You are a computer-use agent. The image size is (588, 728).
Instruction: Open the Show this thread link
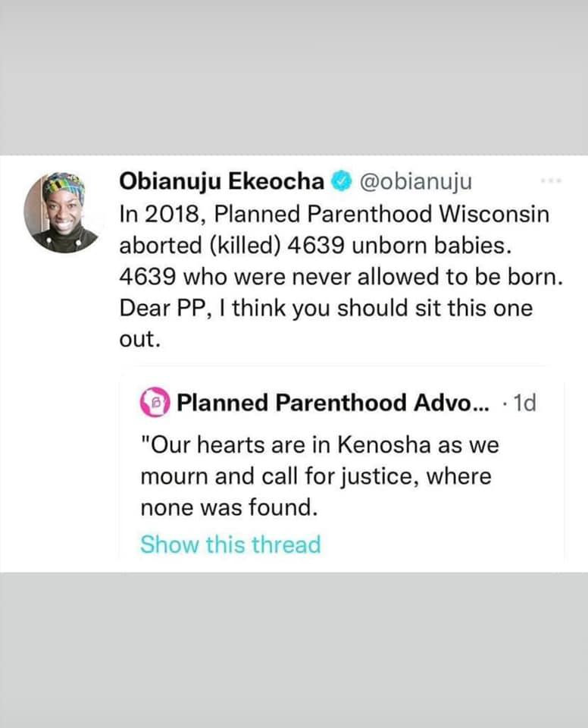coord(230,544)
